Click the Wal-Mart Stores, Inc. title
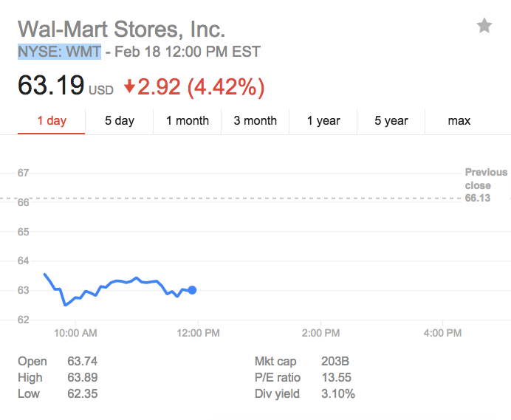511x420 pixels. click(121, 29)
